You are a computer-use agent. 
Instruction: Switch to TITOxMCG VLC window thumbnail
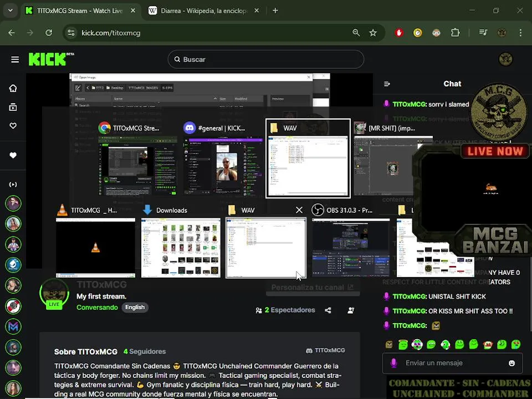click(x=95, y=241)
